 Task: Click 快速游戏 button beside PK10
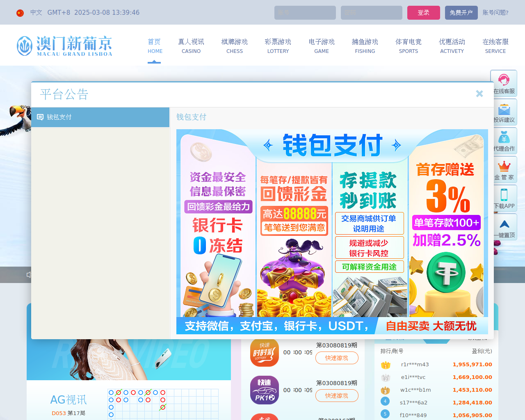(x=337, y=396)
